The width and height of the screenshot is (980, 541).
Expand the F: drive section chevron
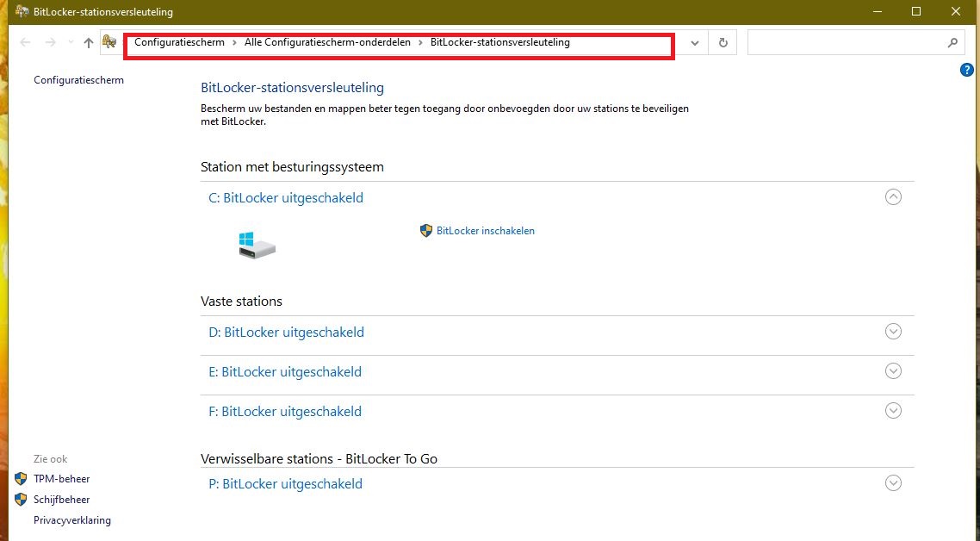click(x=893, y=411)
